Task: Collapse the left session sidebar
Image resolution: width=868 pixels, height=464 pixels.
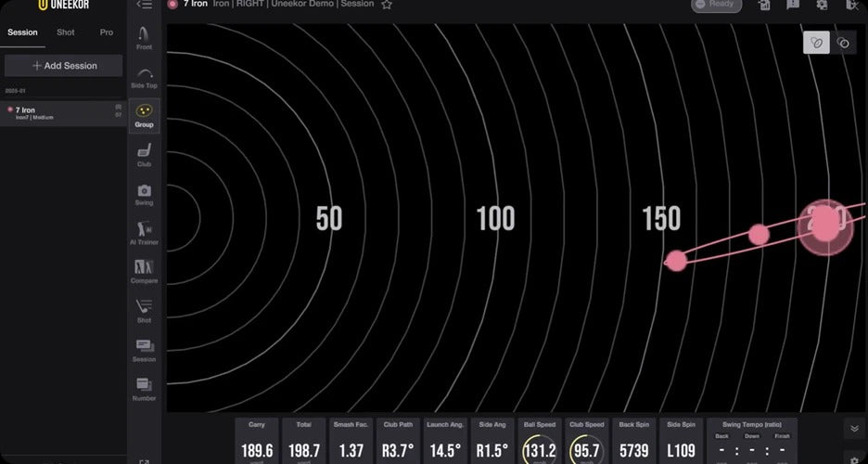Action: coord(144,5)
